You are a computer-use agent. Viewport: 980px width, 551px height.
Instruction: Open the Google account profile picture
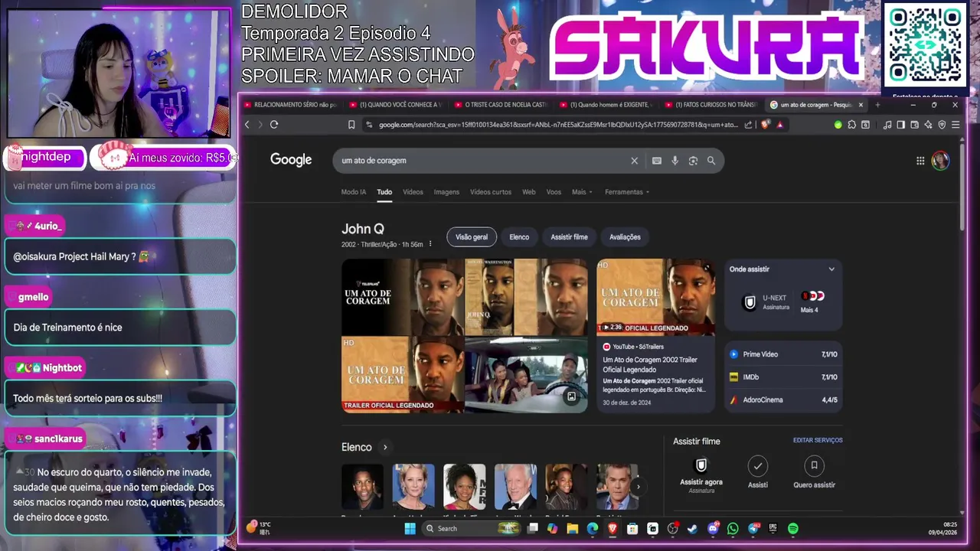pyautogui.click(x=940, y=161)
